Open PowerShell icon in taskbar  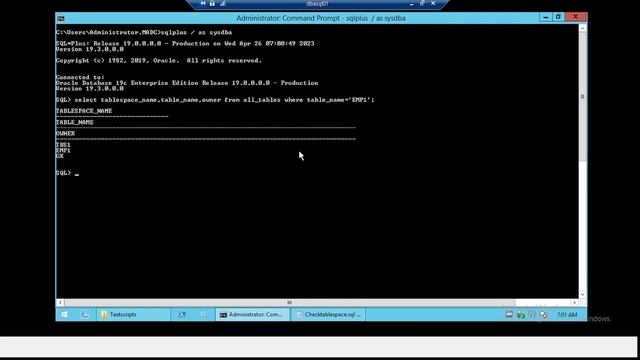pyautogui.click(x=182, y=315)
